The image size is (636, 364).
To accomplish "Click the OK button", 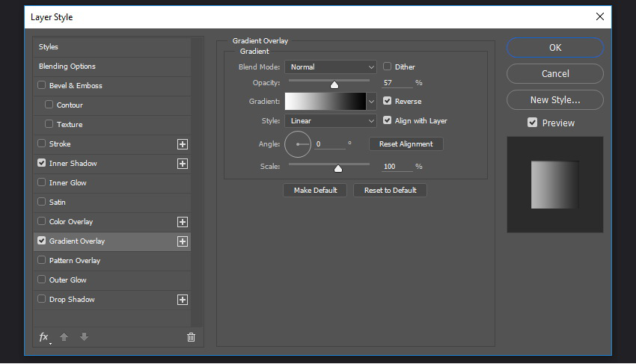I will click(x=555, y=47).
